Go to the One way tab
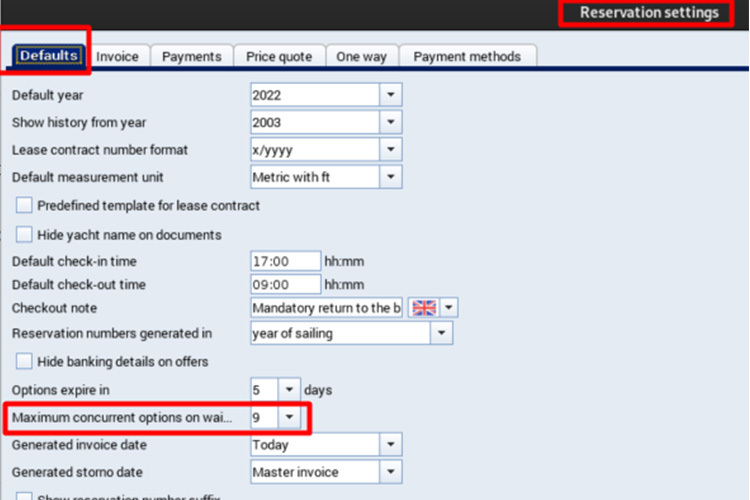The width and height of the screenshot is (750, 500). point(361,57)
